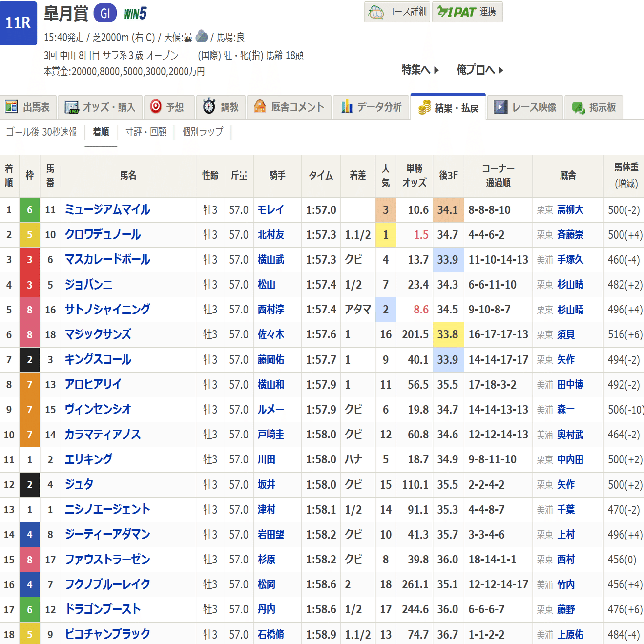The image size is (644, 644).
Task: Follow the 特集へ link
Action: pos(420,70)
